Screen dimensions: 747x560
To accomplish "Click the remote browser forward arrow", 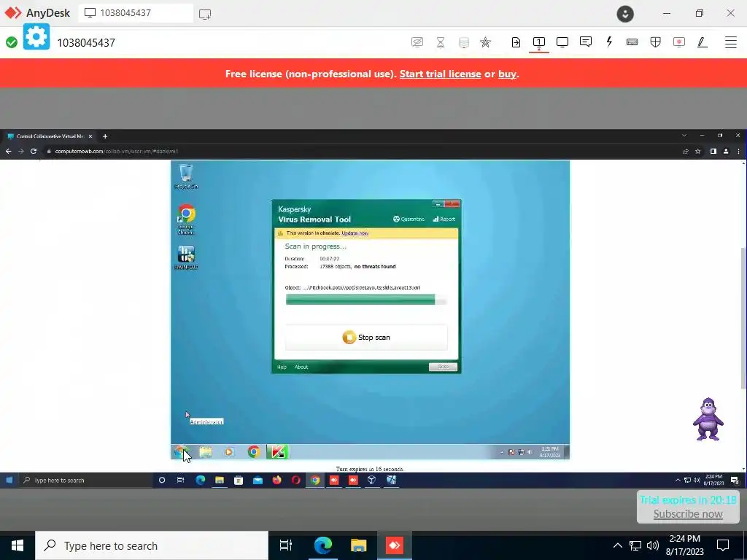I will pyautogui.click(x=21, y=151).
